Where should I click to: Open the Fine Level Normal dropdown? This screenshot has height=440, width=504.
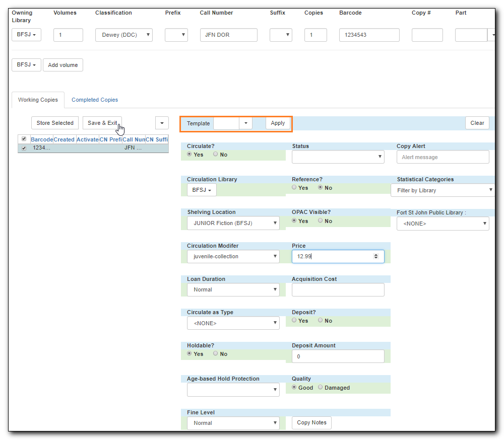233,423
